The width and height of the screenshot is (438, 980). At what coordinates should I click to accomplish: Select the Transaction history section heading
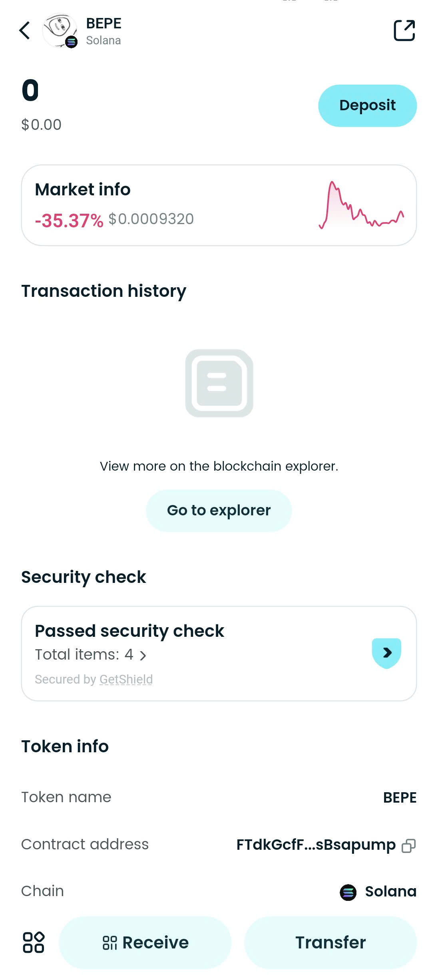(x=103, y=290)
